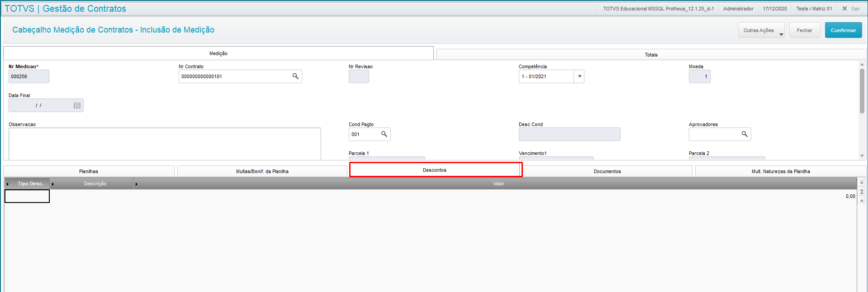868x292 pixels.
Task: Click the Sair link
Action: (x=855, y=9)
